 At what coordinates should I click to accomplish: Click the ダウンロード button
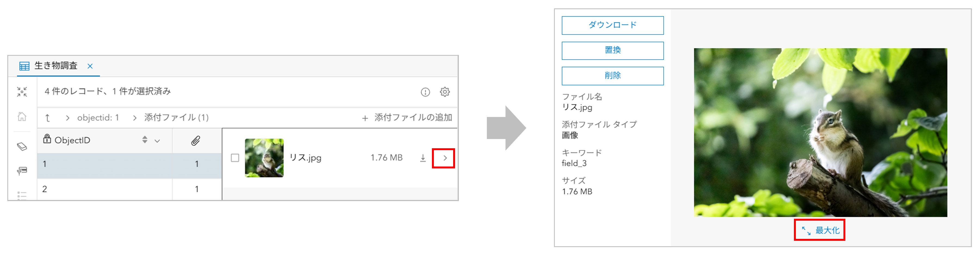pos(612,26)
